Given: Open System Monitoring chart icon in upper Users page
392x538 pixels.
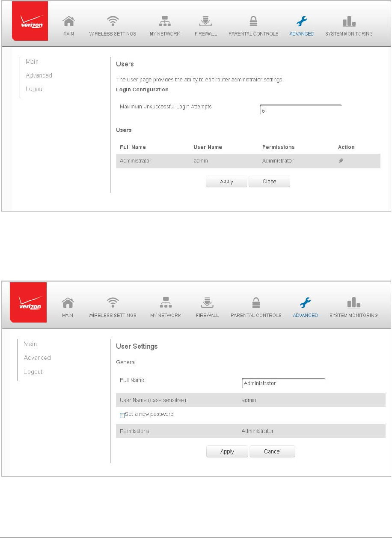Looking at the screenshot, I should coord(348,22).
